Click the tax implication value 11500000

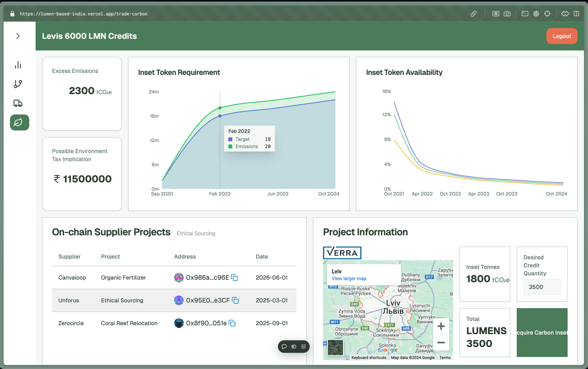[87, 179]
